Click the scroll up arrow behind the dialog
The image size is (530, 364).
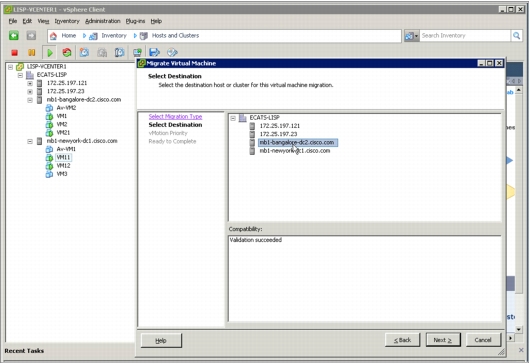tap(519, 91)
